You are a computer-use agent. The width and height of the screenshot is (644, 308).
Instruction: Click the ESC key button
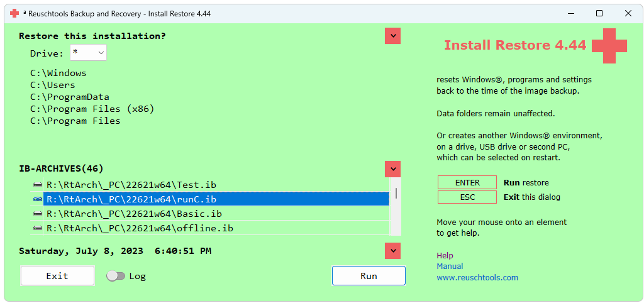pyautogui.click(x=467, y=197)
